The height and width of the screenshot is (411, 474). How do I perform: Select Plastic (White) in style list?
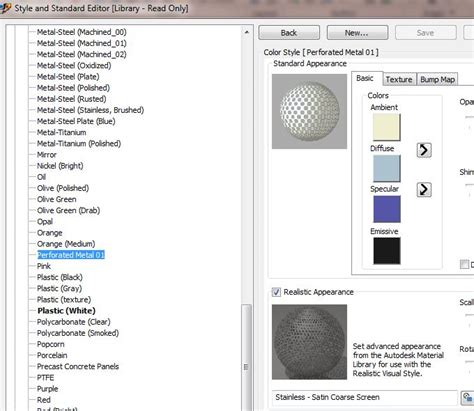[x=66, y=311]
